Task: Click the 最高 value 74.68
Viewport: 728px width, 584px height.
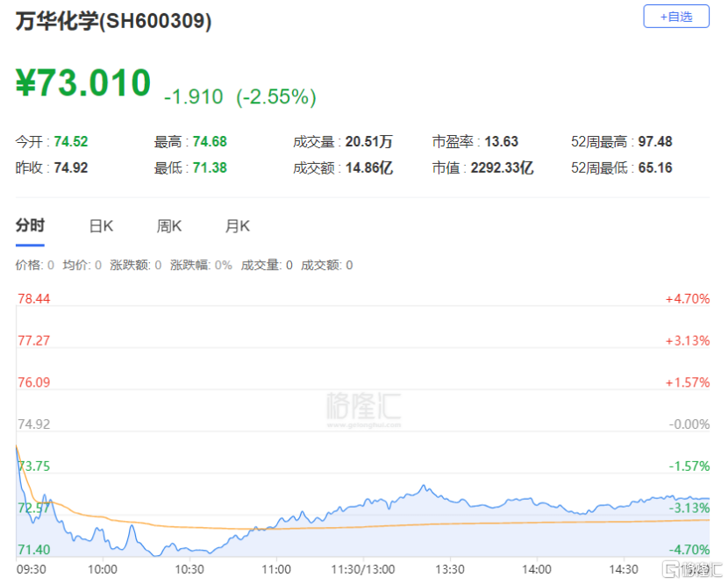Action: pos(210,141)
